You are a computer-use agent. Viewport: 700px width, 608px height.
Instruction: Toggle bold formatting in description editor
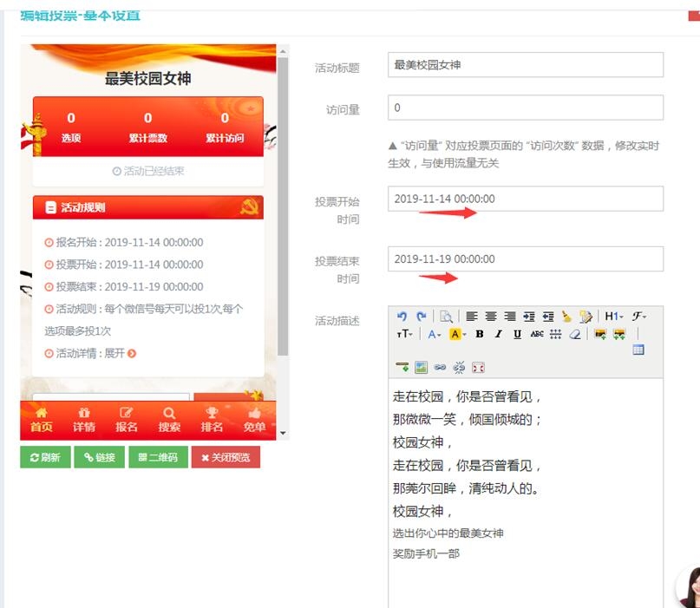tap(479, 334)
